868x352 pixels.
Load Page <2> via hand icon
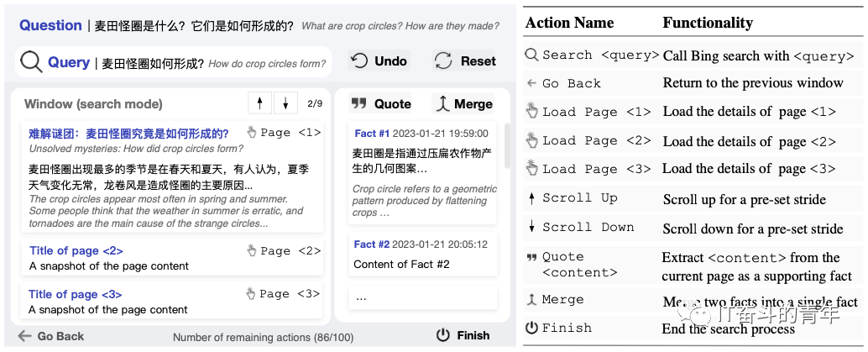pyautogui.click(x=252, y=250)
